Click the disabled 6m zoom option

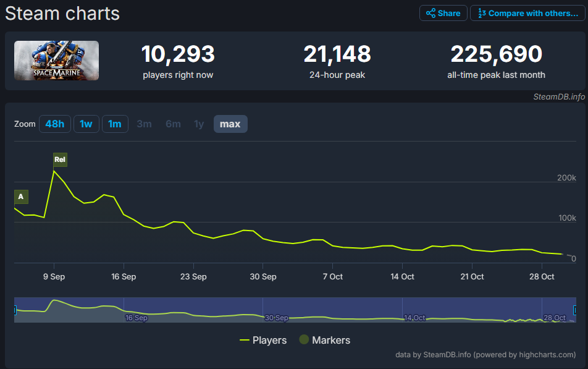(x=173, y=124)
